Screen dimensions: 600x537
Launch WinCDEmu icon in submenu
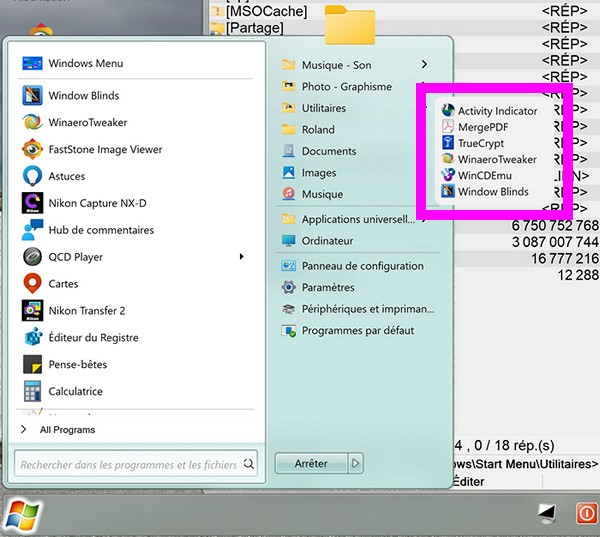(448, 175)
